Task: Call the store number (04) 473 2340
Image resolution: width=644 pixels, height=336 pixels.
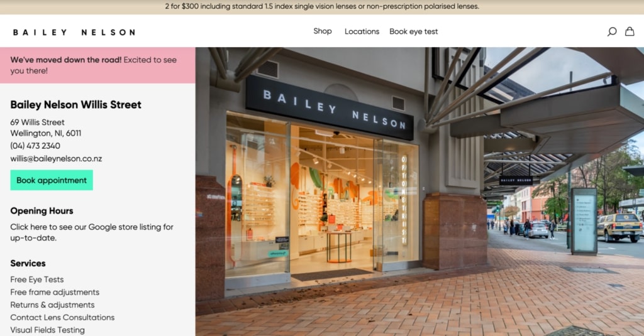Action: [35, 146]
